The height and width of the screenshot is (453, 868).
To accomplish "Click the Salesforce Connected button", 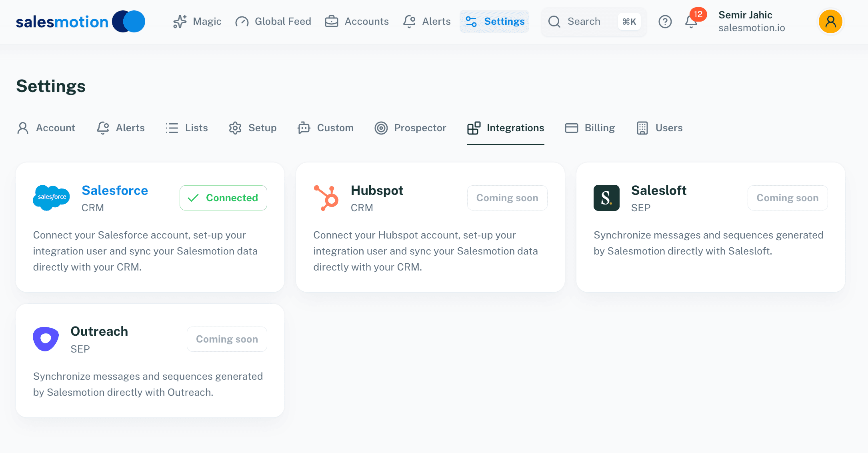I will point(223,198).
